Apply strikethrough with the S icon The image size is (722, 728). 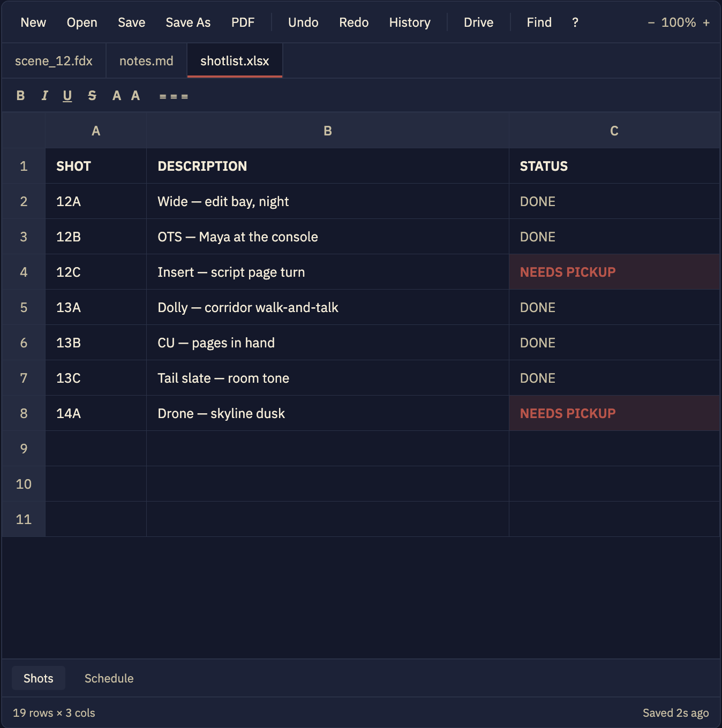coord(92,96)
